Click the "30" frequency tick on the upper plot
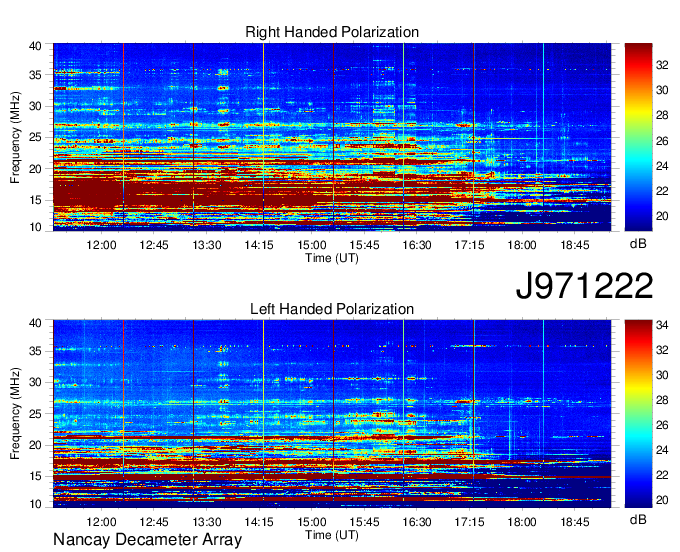This screenshot has height=552, width=680. click(x=35, y=106)
